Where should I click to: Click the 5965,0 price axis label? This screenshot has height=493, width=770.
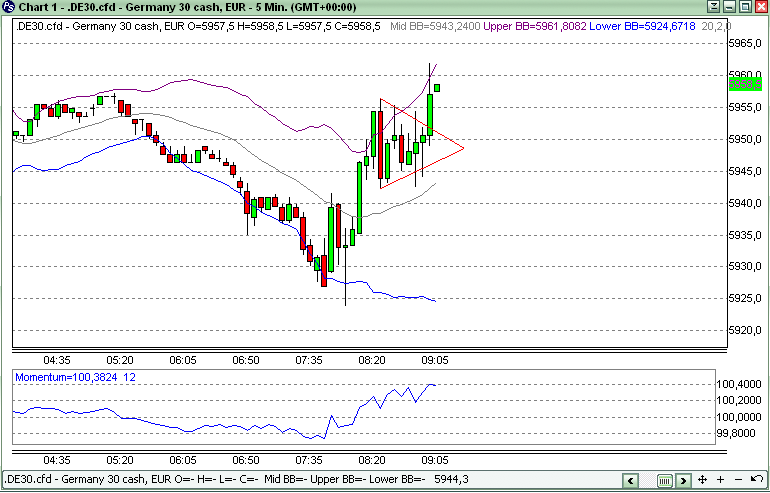745,44
